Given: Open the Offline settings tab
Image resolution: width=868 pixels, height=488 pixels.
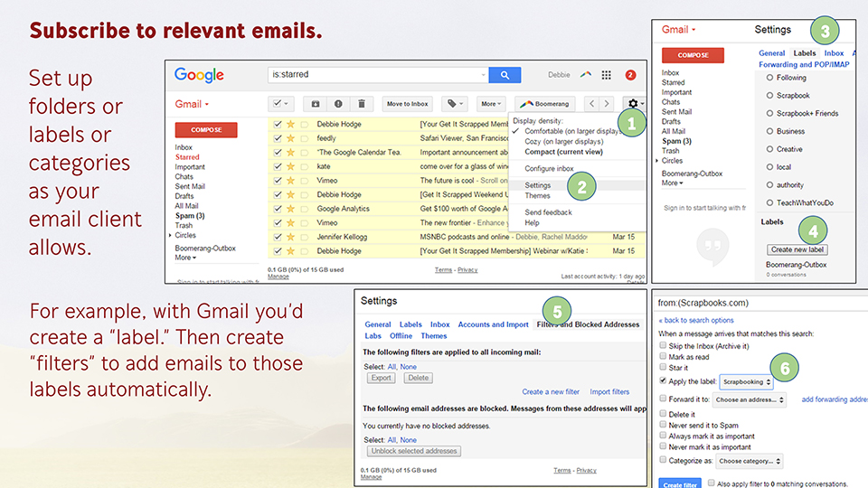Looking at the screenshot, I should pyautogui.click(x=401, y=336).
